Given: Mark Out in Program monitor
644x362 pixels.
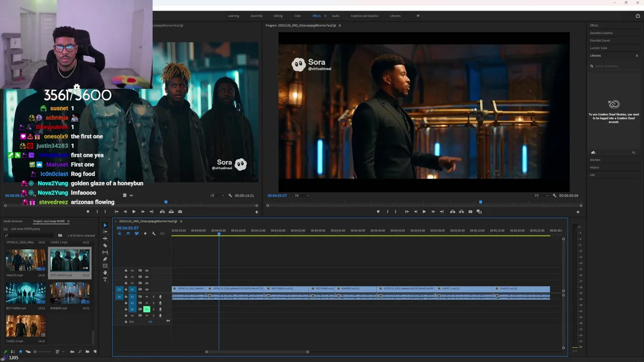Looking at the screenshot, I should pyautogui.click(x=395, y=212).
